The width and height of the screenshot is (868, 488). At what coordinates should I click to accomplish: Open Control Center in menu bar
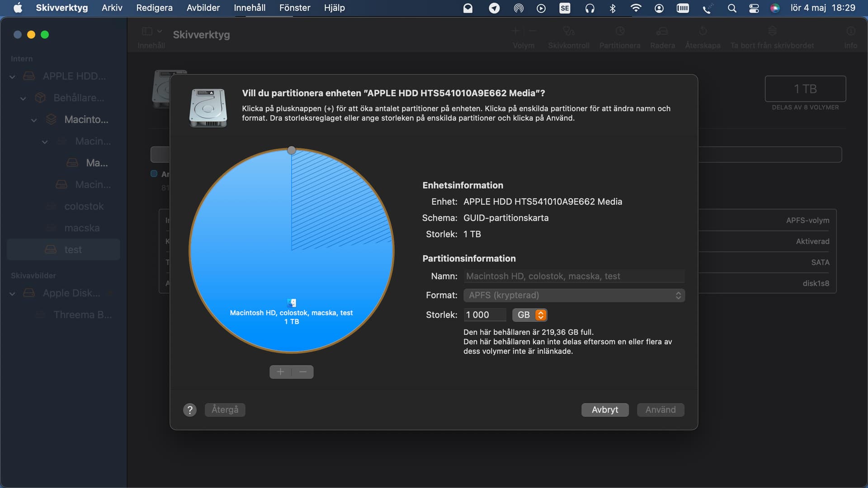[754, 8]
